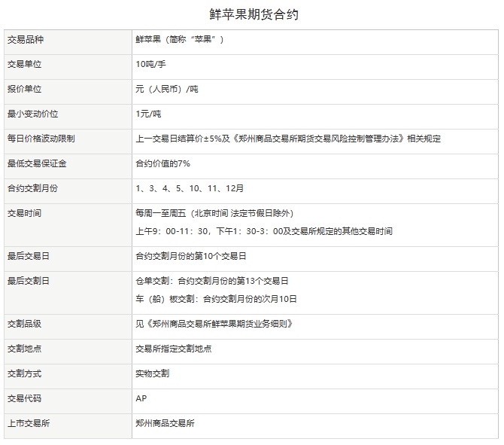Viewport: 504px width, 445px height.
Task: Click the delivery months 1、3、4、5、10、11、12月
Action: click(x=190, y=188)
